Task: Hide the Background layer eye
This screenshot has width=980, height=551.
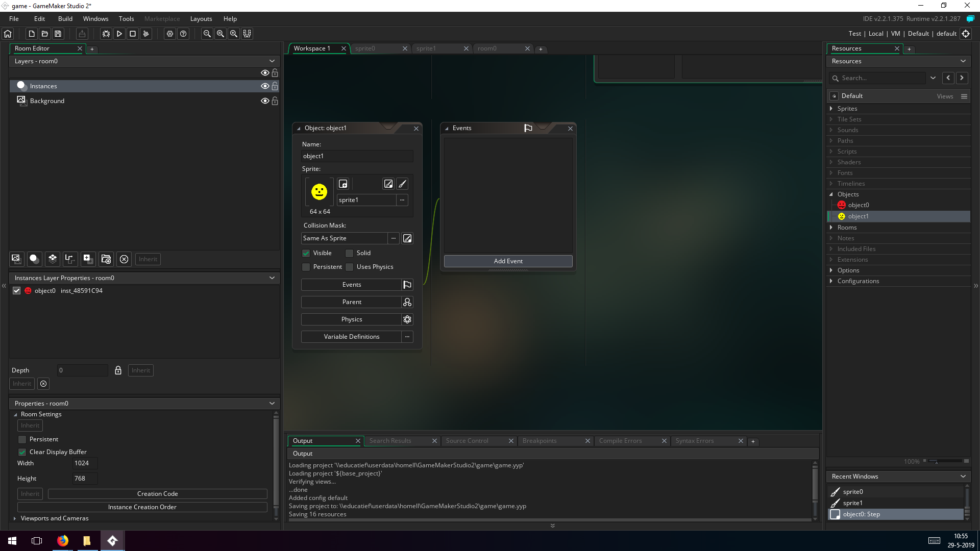Action: pos(264,101)
